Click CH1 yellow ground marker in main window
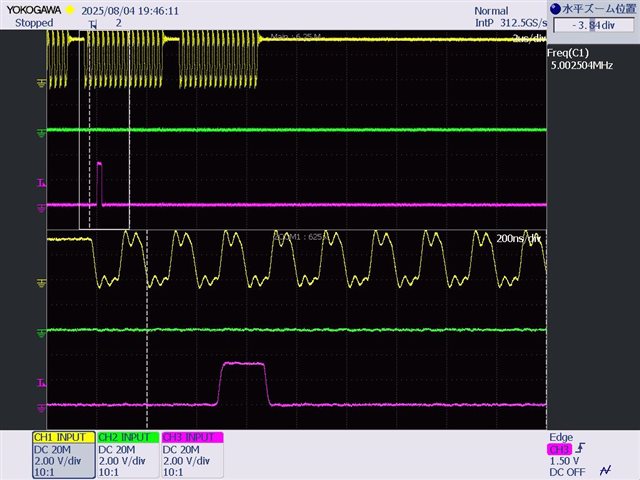The height and width of the screenshot is (480, 640). coord(41,84)
